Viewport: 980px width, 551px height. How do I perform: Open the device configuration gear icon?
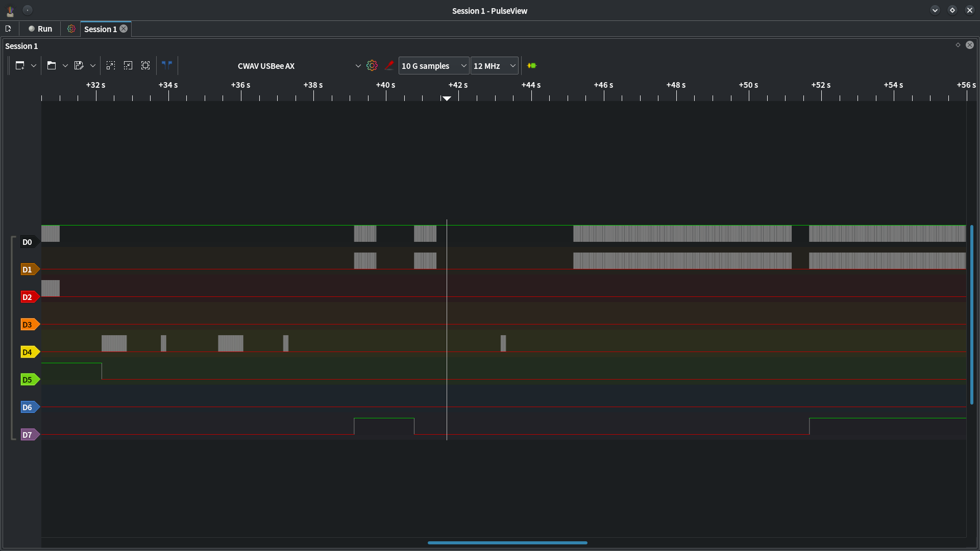coord(372,66)
